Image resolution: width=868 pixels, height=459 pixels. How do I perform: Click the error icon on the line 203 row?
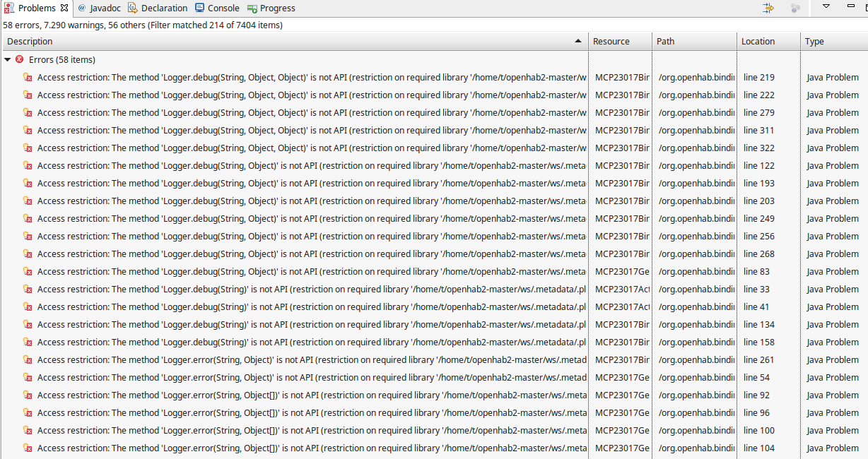pyautogui.click(x=28, y=201)
